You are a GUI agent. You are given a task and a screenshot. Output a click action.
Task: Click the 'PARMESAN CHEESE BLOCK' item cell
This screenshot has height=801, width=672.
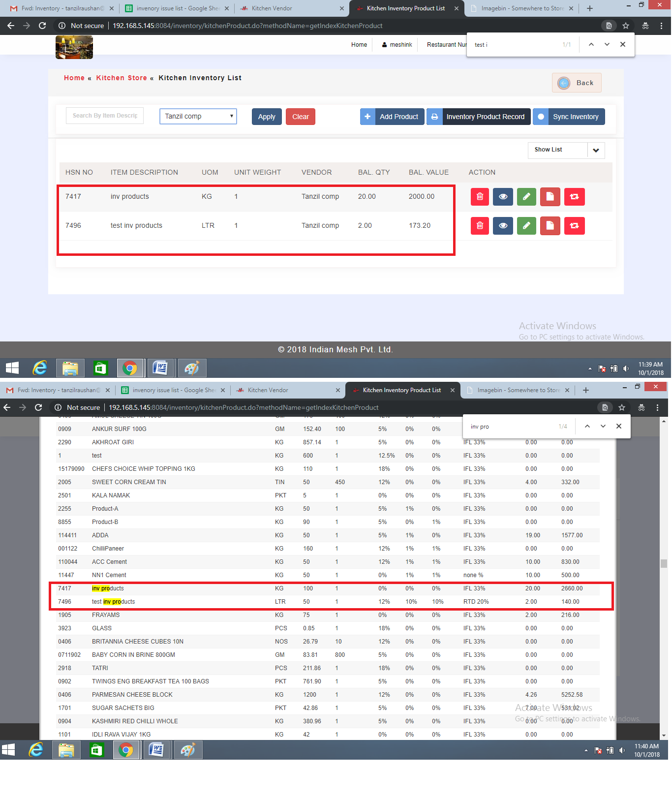tap(132, 695)
